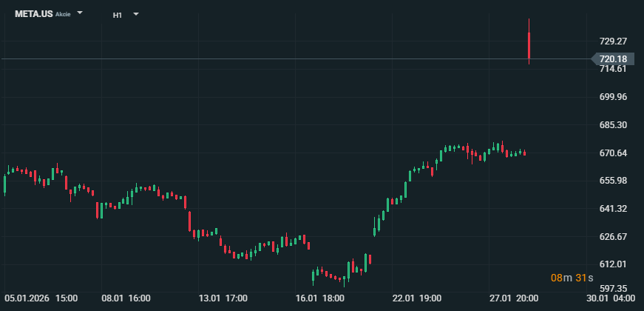Click the 729.27 price axis label
This screenshot has height=311, width=644.
point(613,41)
